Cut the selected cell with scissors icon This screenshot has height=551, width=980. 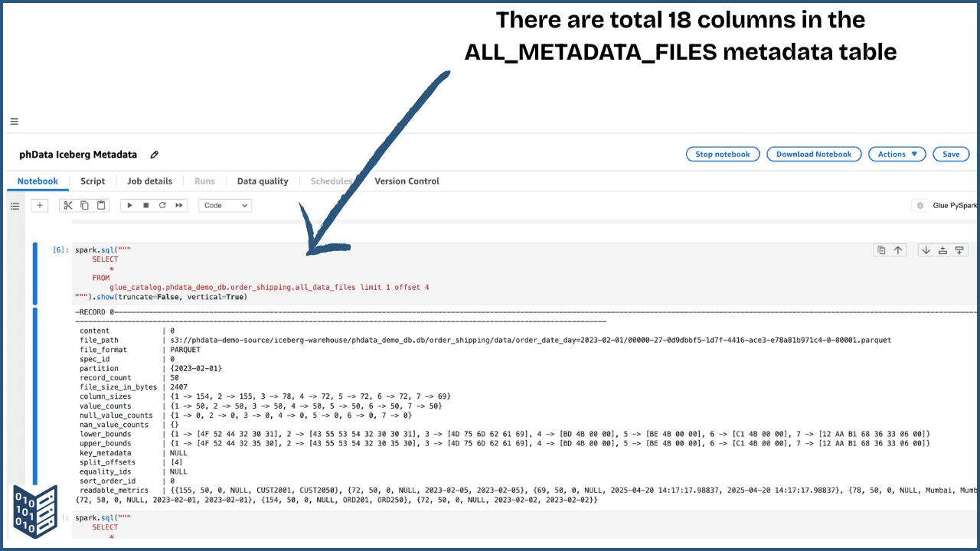[x=68, y=205]
